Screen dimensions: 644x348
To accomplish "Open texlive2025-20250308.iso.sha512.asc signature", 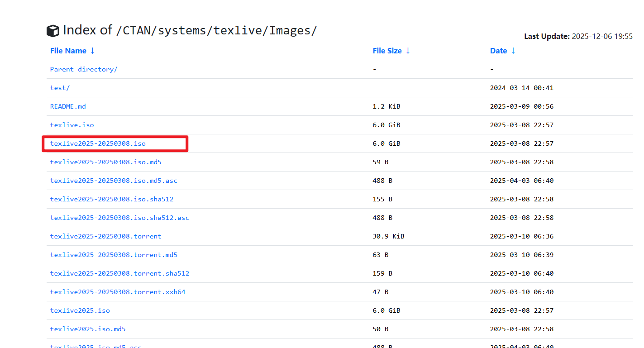I will pyautogui.click(x=119, y=218).
